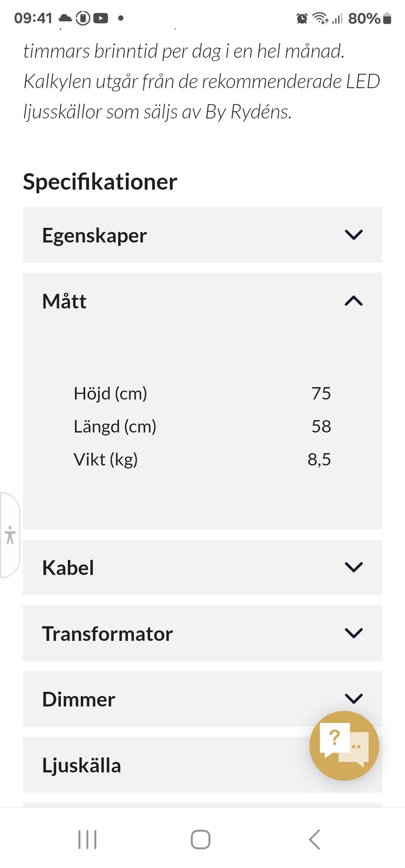Tap the battery indicator in status bar
Screen dimensions: 405x868
tap(387, 19)
